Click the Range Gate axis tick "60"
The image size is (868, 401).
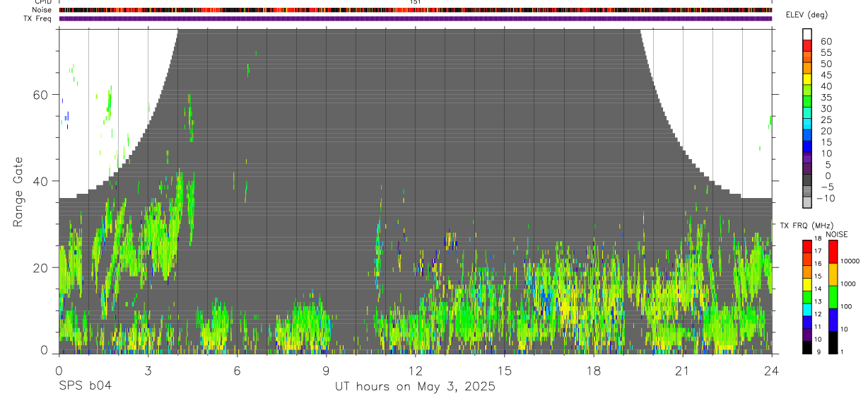pyautogui.click(x=41, y=95)
